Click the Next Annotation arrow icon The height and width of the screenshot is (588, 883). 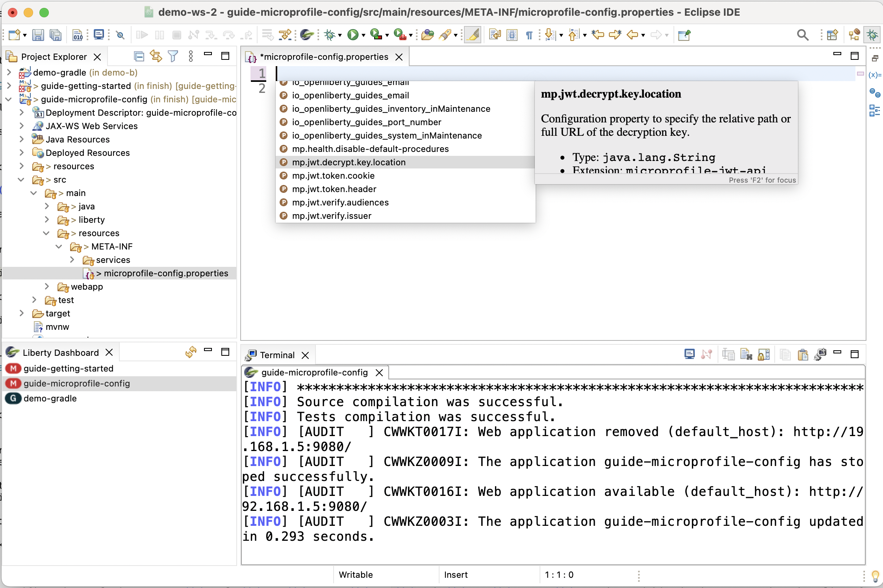click(x=550, y=35)
